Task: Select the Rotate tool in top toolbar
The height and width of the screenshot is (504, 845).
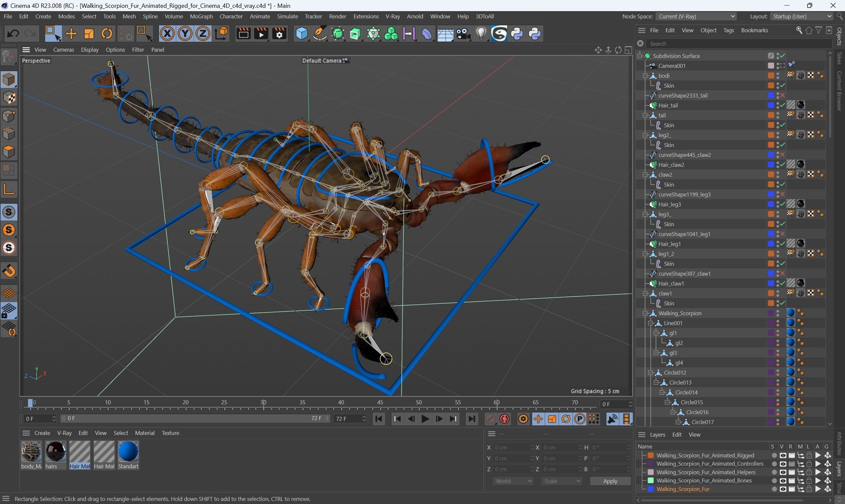Action: pos(107,34)
